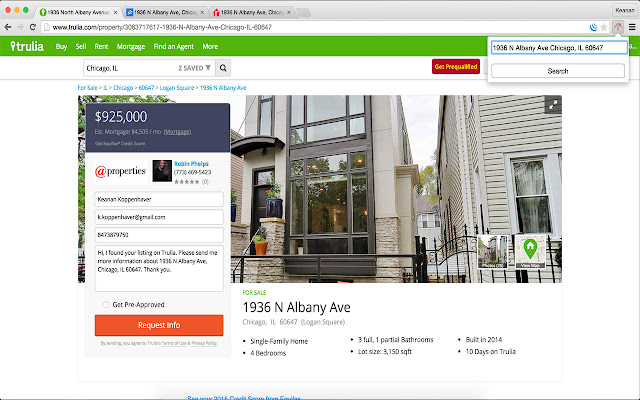640x400 pixels.
Task: Open the Mortgage menu
Action: tap(131, 46)
